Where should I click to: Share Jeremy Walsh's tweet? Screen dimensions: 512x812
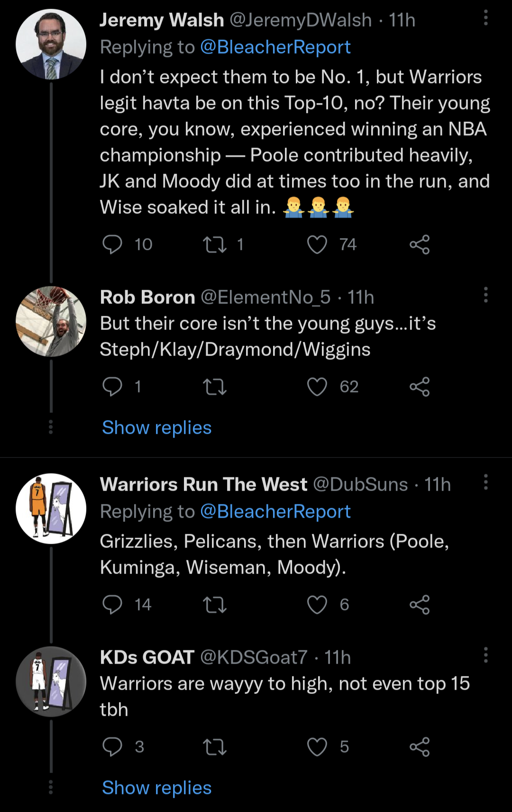(420, 245)
